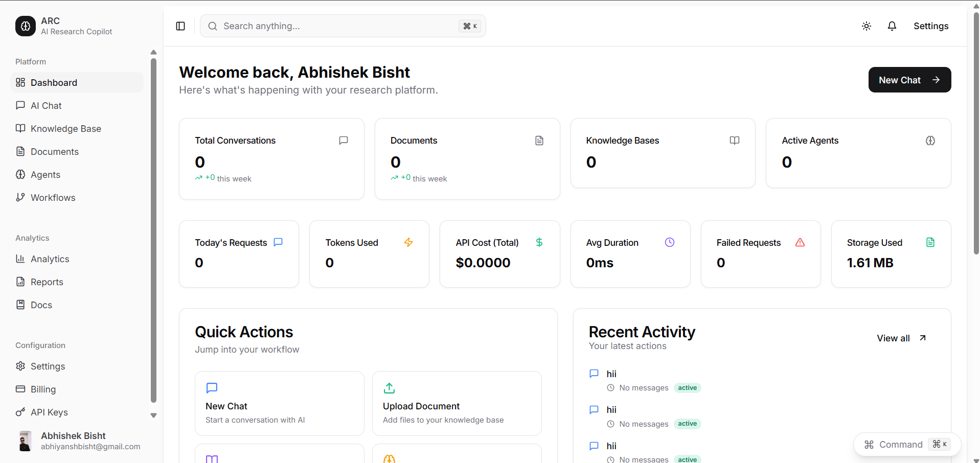This screenshot has width=980, height=463.
Task: Click sidebar scrollbar up arrow
Action: tap(153, 52)
